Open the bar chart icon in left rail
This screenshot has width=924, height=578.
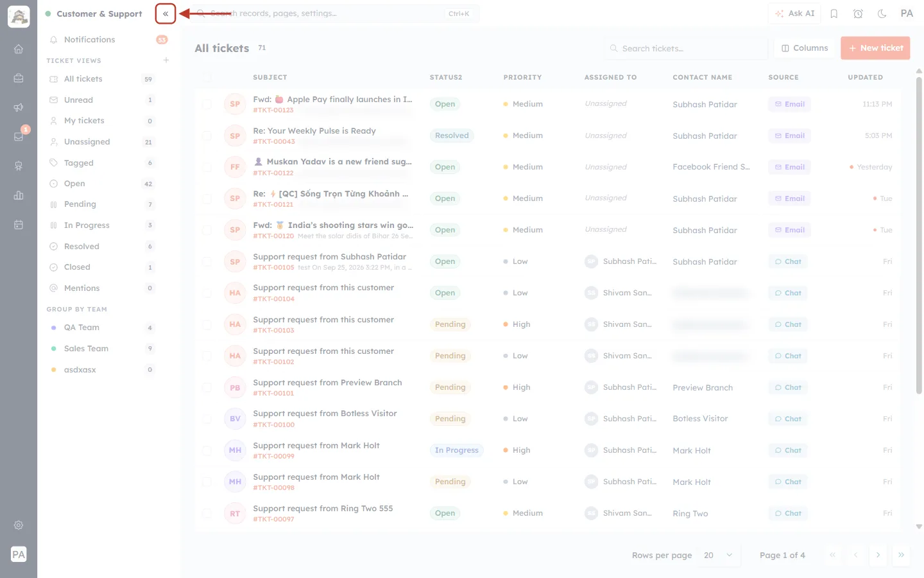tap(19, 195)
